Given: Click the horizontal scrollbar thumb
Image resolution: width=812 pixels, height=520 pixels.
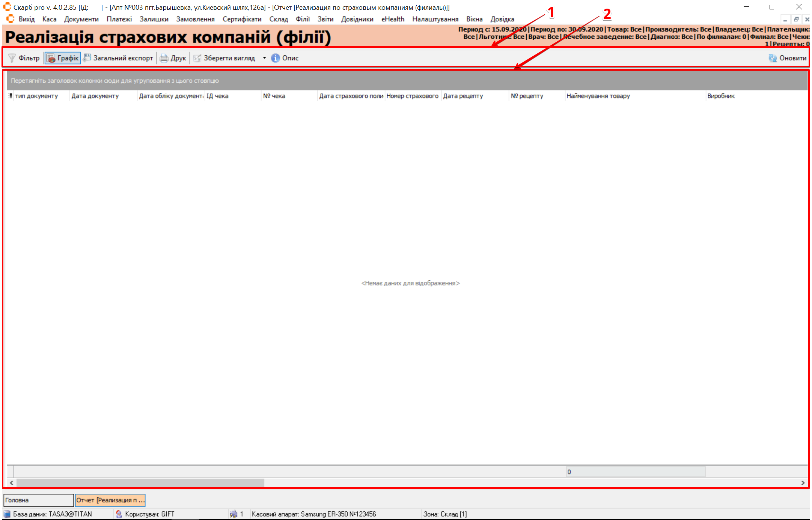Looking at the screenshot, I should [140, 483].
